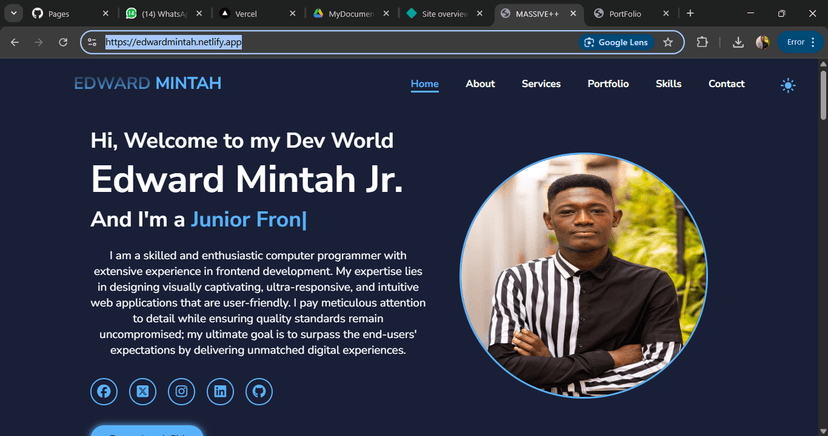Expand the tab search dropdown arrow

(x=14, y=14)
